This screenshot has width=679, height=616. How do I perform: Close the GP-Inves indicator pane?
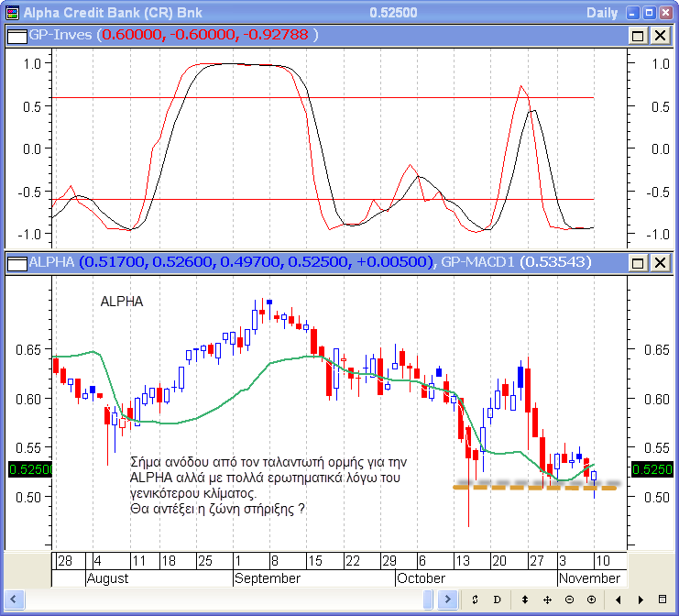tap(659, 35)
